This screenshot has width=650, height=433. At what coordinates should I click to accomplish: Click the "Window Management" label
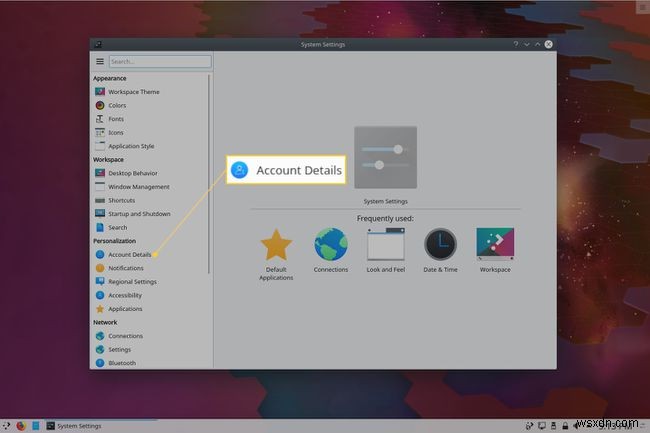tap(139, 187)
